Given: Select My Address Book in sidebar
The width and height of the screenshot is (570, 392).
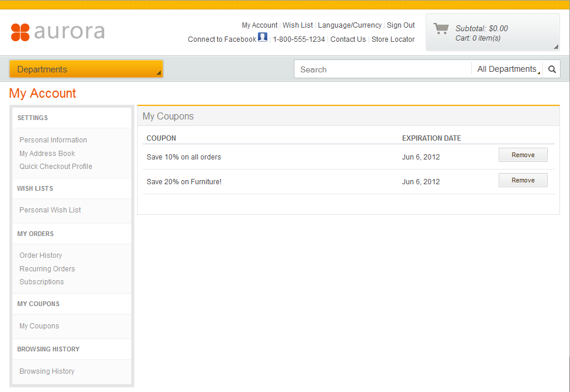Looking at the screenshot, I should click(x=47, y=154).
